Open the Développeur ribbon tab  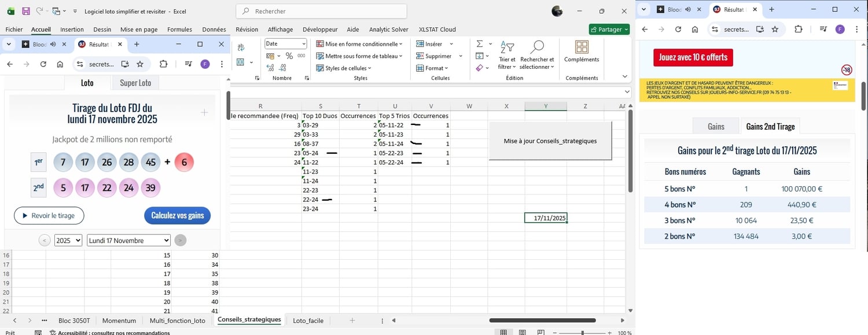coord(320,30)
